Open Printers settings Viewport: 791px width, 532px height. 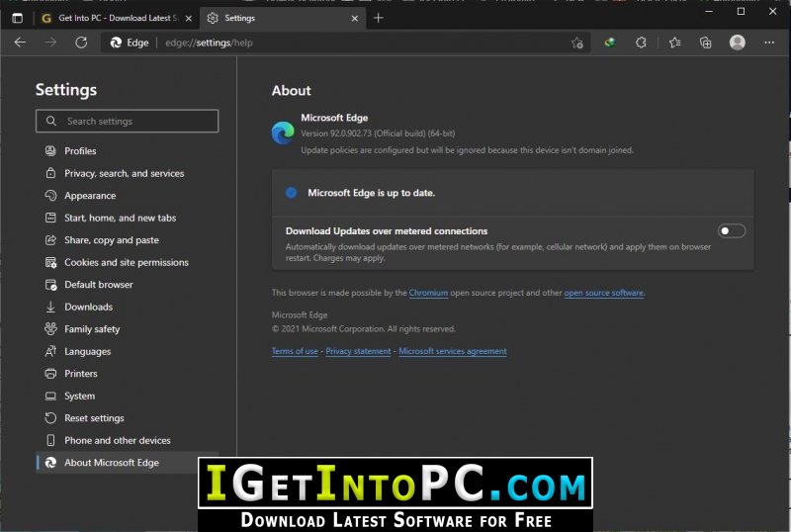point(128,373)
